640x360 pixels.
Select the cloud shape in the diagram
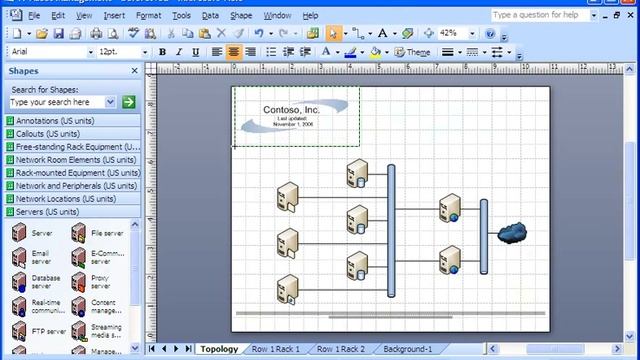coord(512,233)
